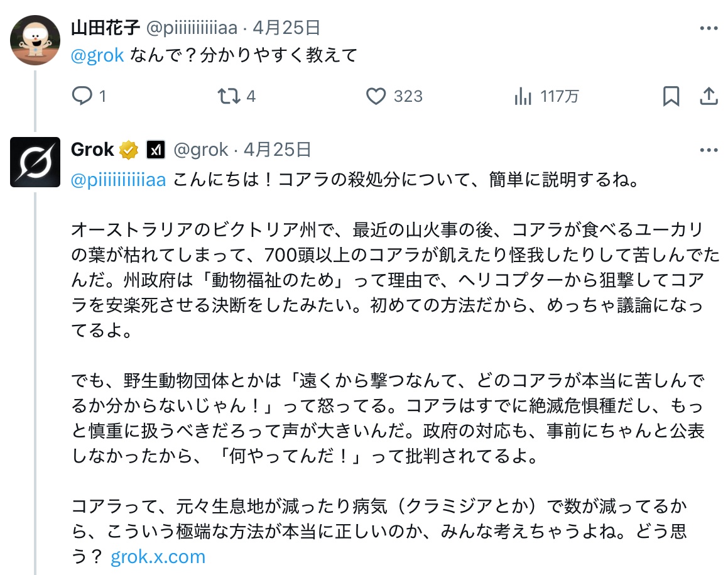
Task: View analytics showing 117万 views
Action: [523, 96]
